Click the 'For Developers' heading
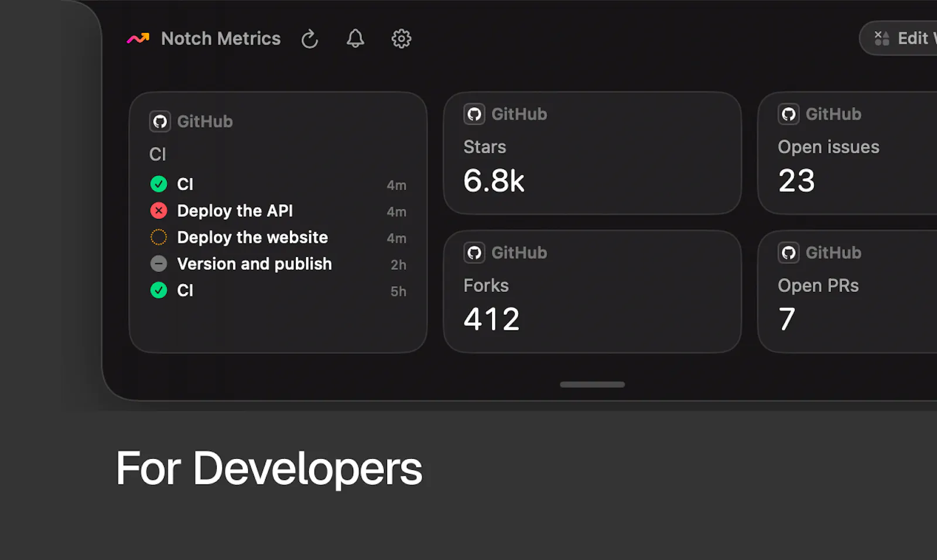This screenshot has width=937, height=560. [x=269, y=468]
